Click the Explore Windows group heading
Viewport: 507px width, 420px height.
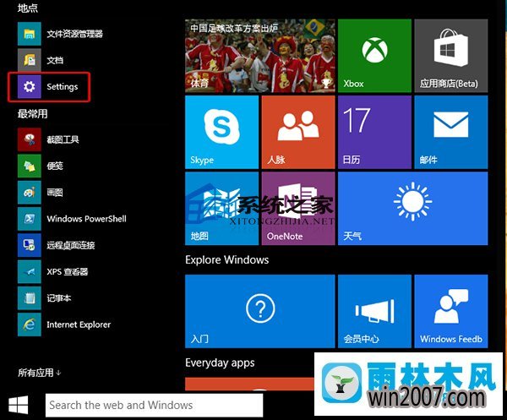click(x=227, y=260)
